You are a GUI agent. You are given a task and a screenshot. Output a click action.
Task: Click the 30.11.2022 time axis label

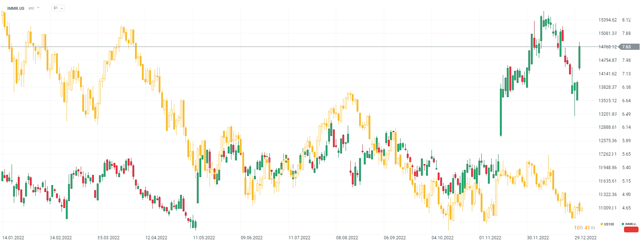coord(538,238)
